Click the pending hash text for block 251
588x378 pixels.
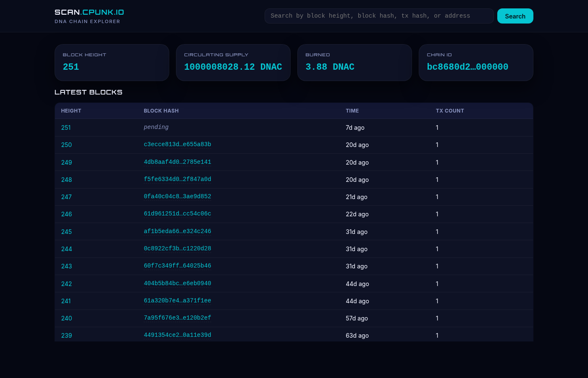click(x=156, y=127)
